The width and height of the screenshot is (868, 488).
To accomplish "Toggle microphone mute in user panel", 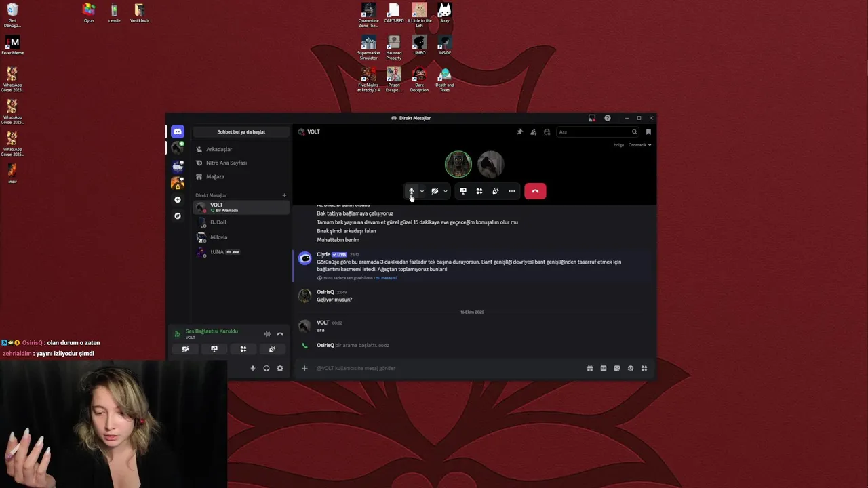I will click(x=253, y=369).
